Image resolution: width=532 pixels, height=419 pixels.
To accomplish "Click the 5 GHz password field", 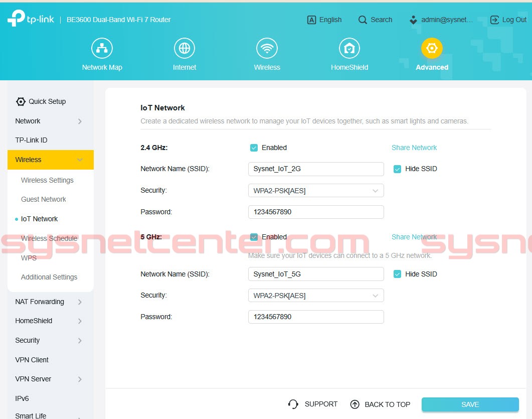I will (x=316, y=317).
